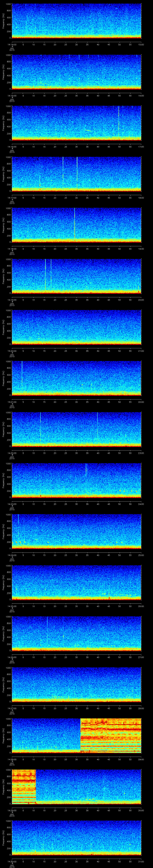
Task: Click the 14:24:00 start time label
Action: click(x=12, y=555)
